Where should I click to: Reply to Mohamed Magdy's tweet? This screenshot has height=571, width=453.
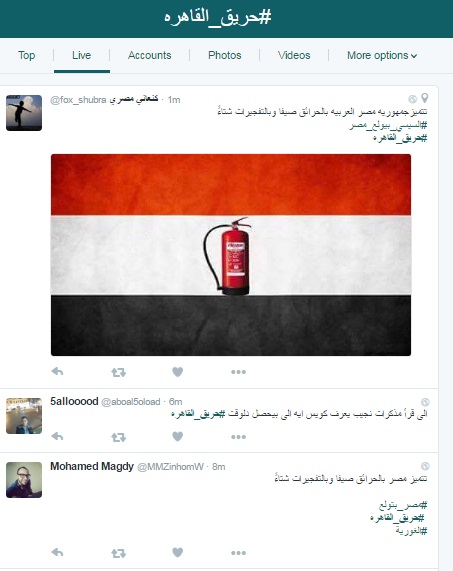(x=57, y=552)
